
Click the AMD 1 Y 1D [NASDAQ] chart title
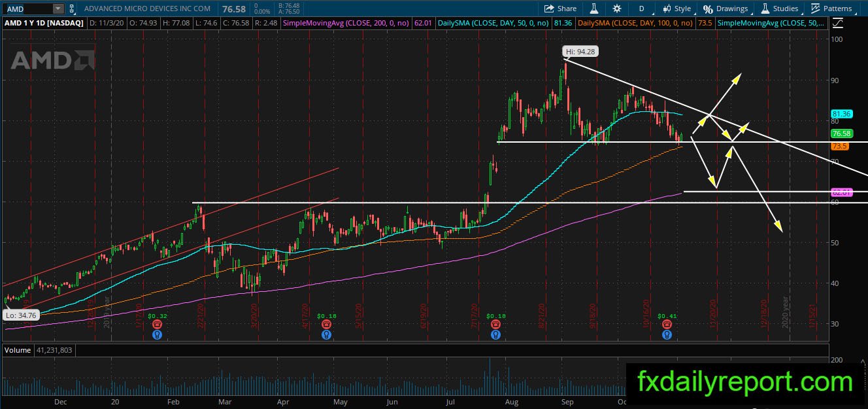click(x=44, y=23)
